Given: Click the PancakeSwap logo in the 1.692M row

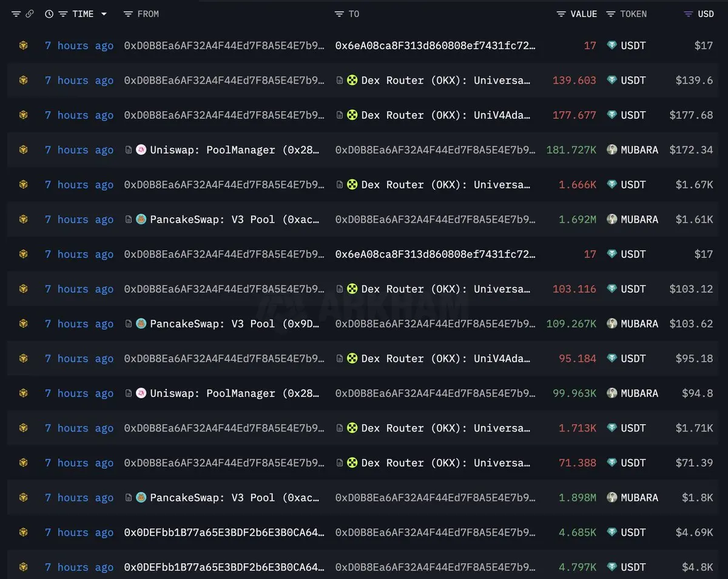Looking at the screenshot, I should point(141,219).
